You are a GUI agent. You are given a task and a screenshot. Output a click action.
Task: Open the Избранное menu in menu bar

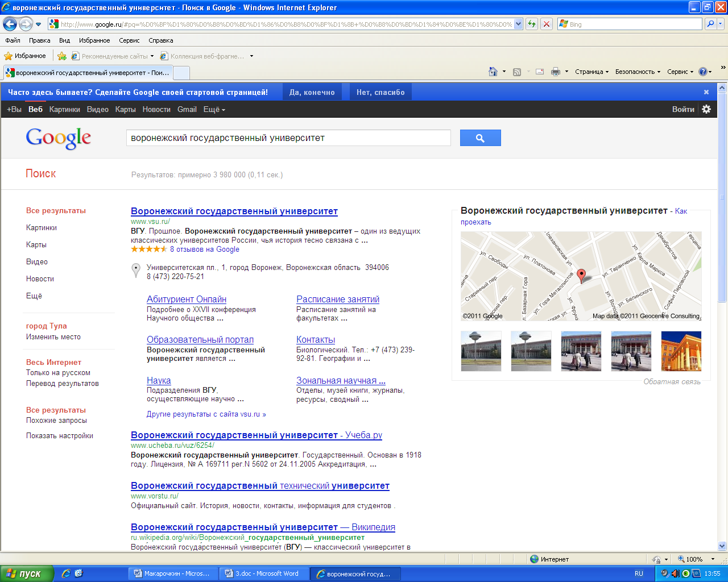[x=94, y=40]
